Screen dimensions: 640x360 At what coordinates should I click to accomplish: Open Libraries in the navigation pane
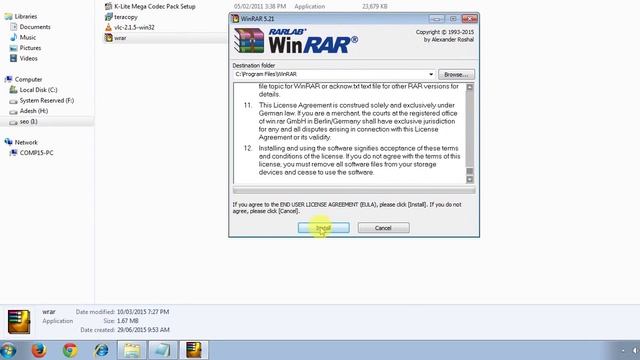(26, 16)
